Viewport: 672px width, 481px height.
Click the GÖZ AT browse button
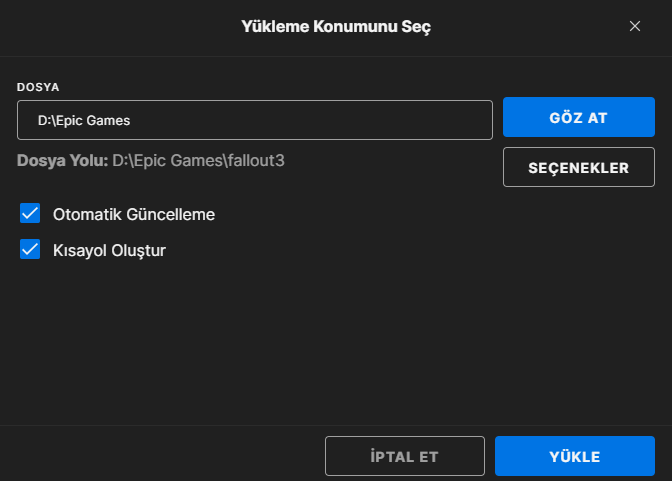coord(578,118)
